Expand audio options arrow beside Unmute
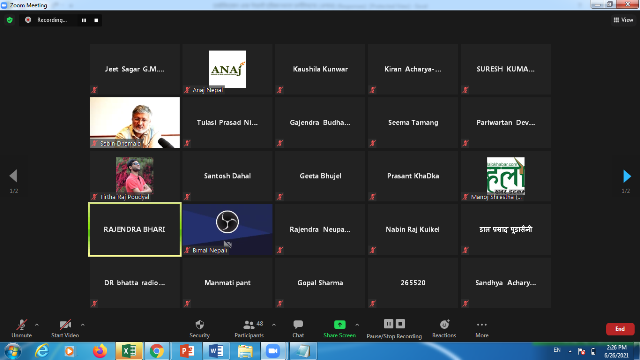Viewport: 640px width, 360px height. click(x=37, y=325)
